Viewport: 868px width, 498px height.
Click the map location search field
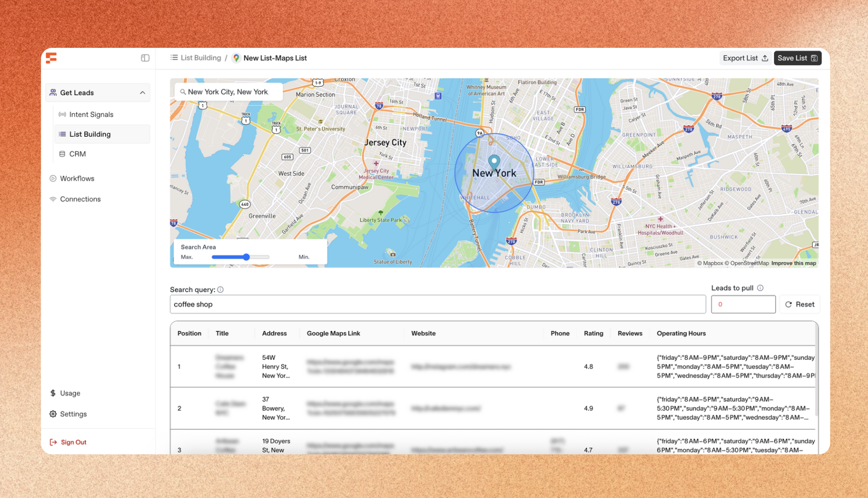click(229, 92)
